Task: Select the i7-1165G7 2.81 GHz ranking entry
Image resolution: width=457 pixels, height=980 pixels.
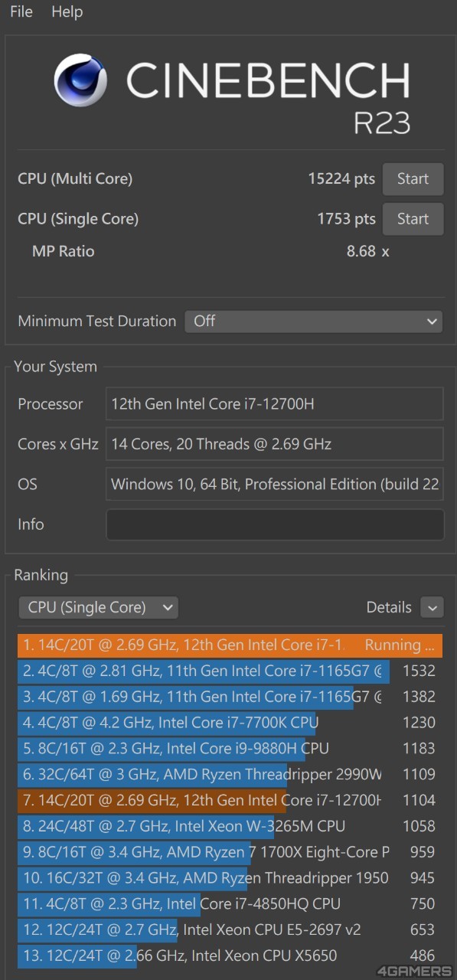Action: coord(230,671)
